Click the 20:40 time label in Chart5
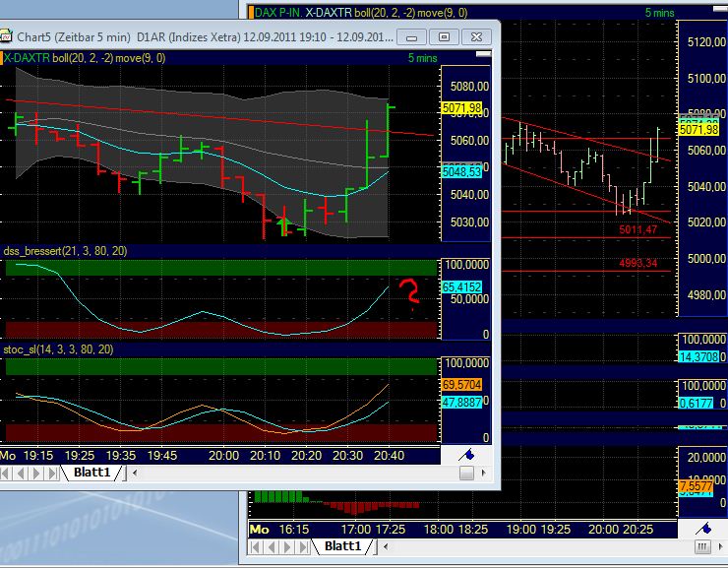The height and width of the screenshot is (569, 728). 389,456
